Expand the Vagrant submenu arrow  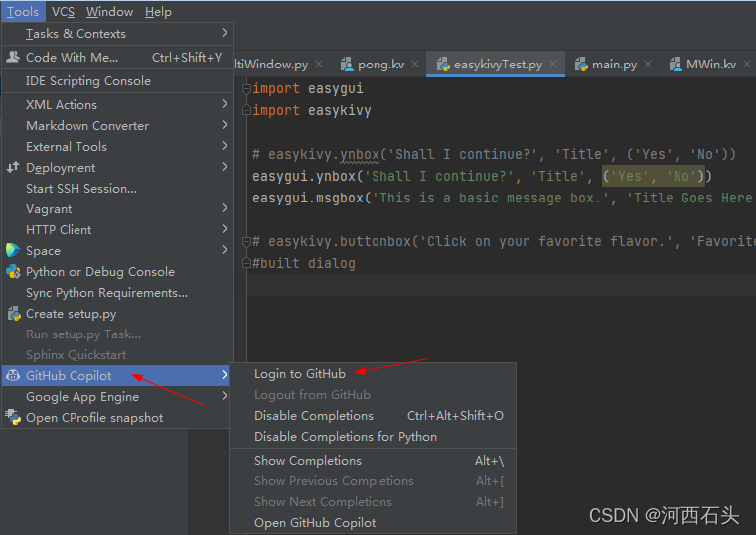tap(225, 208)
